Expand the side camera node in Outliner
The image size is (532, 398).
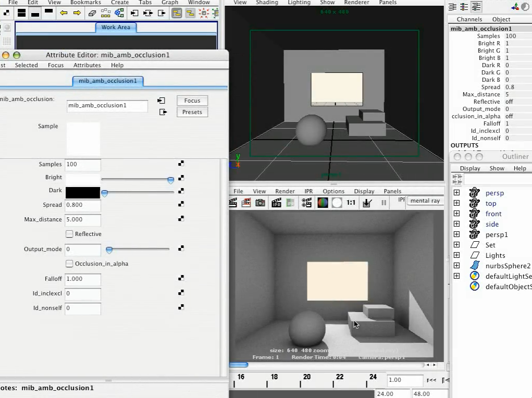pyautogui.click(x=456, y=224)
